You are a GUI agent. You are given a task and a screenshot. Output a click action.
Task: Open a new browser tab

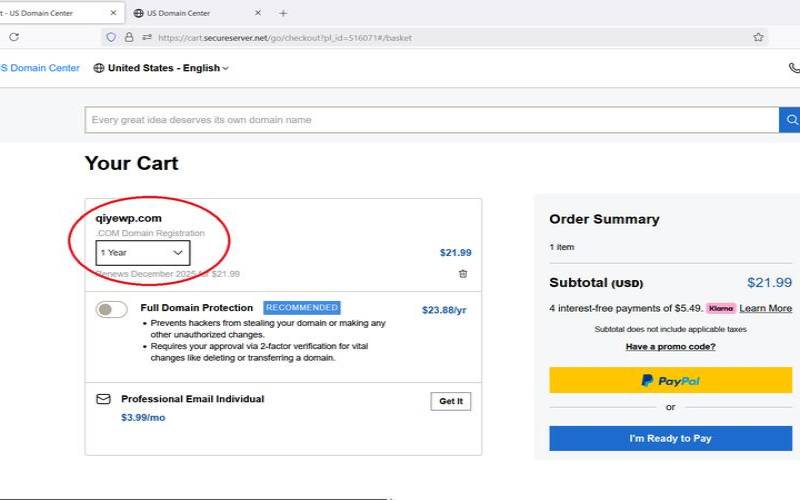point(283,13)
